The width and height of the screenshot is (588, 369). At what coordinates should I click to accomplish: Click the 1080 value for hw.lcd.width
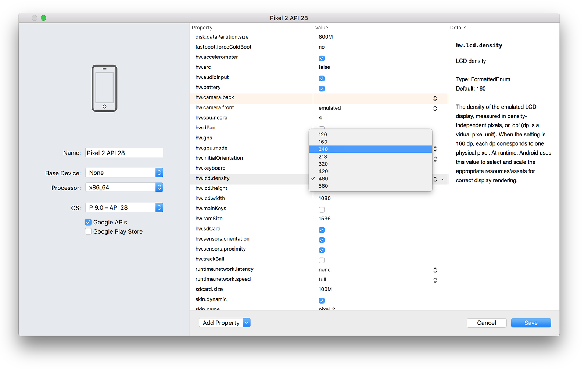pyautogui.click(x=325, y=198)
